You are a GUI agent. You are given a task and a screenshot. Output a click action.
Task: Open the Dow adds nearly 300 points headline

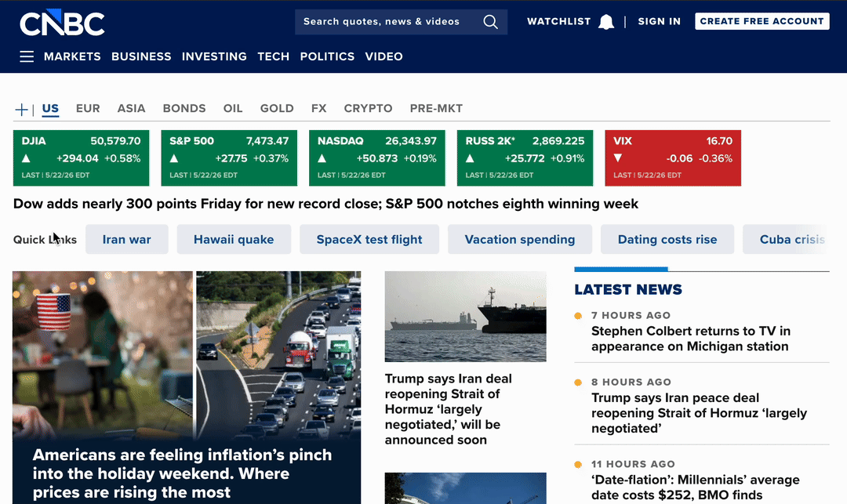[x=325, y=204]
